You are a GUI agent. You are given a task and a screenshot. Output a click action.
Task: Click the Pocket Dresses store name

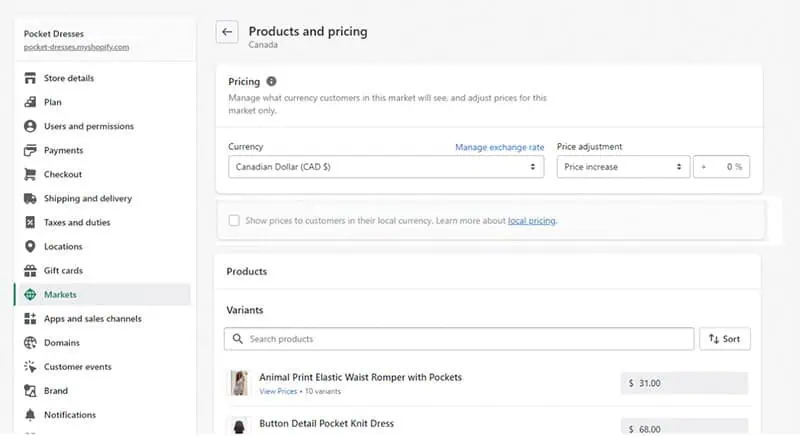(54, 34)
